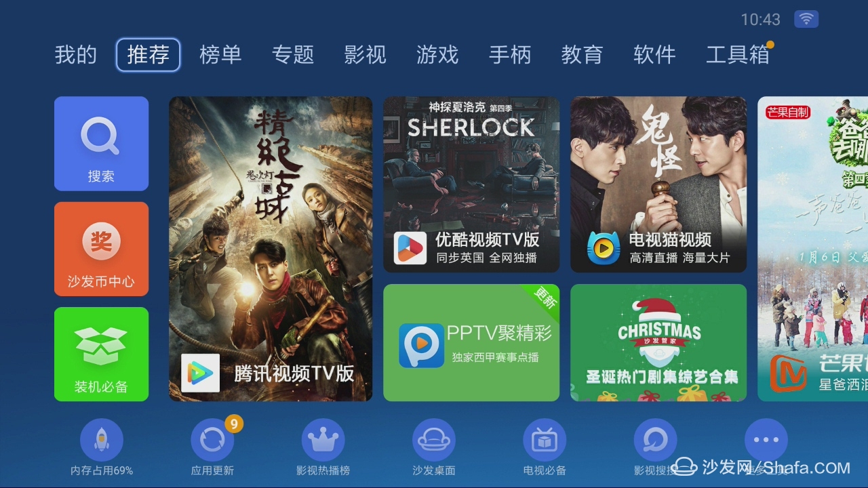This screenshot has height=488, width=868.
Task: Open Christmas 圣诞热门剧集综艺合集 tile
Action: (658, 343)
